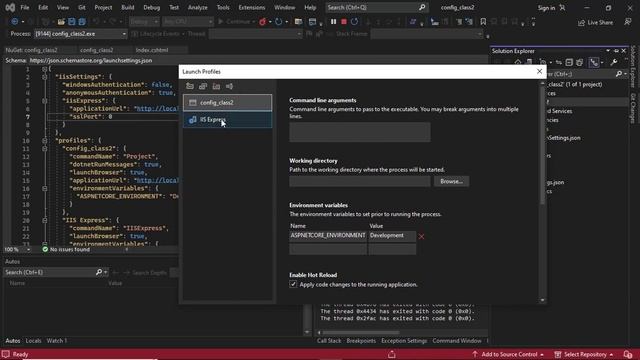Switch to the Locals tab
This screenshot has height=360, width=640.
[x=33, y=340]
